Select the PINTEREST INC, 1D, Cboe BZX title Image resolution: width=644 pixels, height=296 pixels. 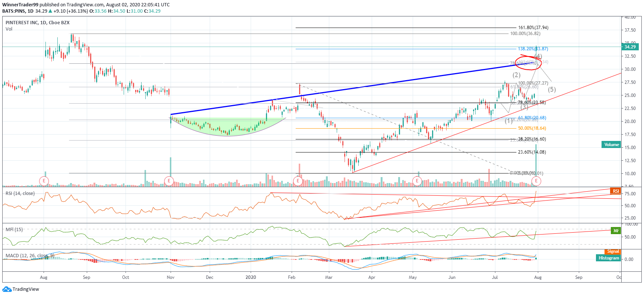(38, 23)
